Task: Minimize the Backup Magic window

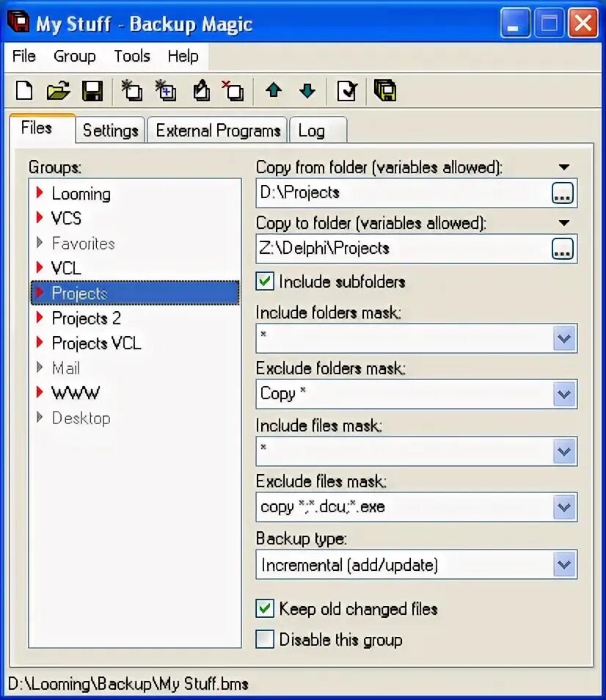Action: pyautogui.click(x=515, y=22)
